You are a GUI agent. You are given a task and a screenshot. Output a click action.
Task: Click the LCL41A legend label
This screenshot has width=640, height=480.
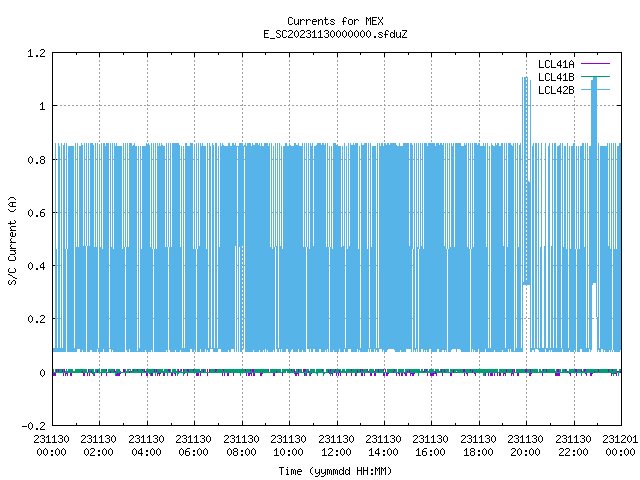coord(556,64)
